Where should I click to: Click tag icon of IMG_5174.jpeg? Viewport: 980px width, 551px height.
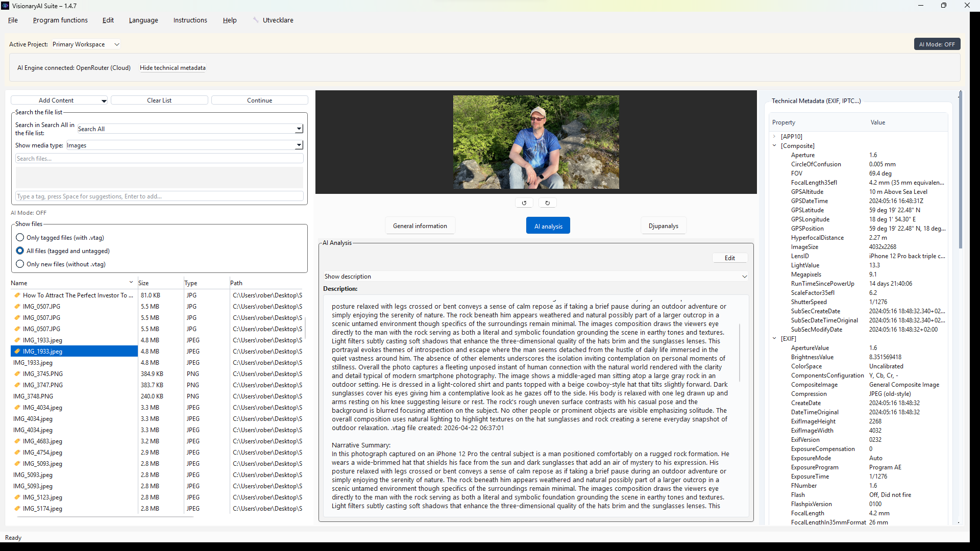[x=17, y=509]
